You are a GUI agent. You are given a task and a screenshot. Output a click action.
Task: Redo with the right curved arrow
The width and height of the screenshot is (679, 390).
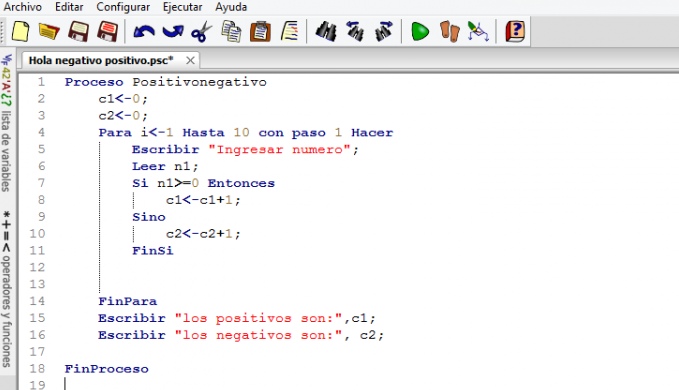[x=173, y=32]
